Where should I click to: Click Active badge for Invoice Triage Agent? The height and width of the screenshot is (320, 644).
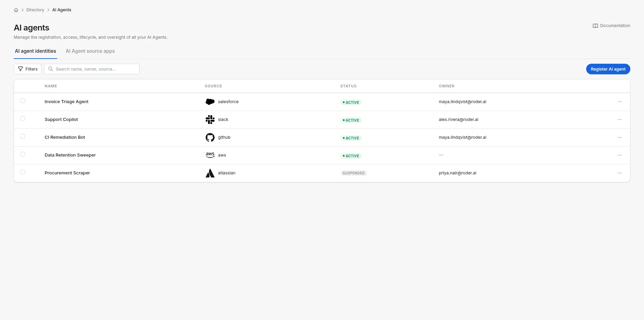point(351,102)
